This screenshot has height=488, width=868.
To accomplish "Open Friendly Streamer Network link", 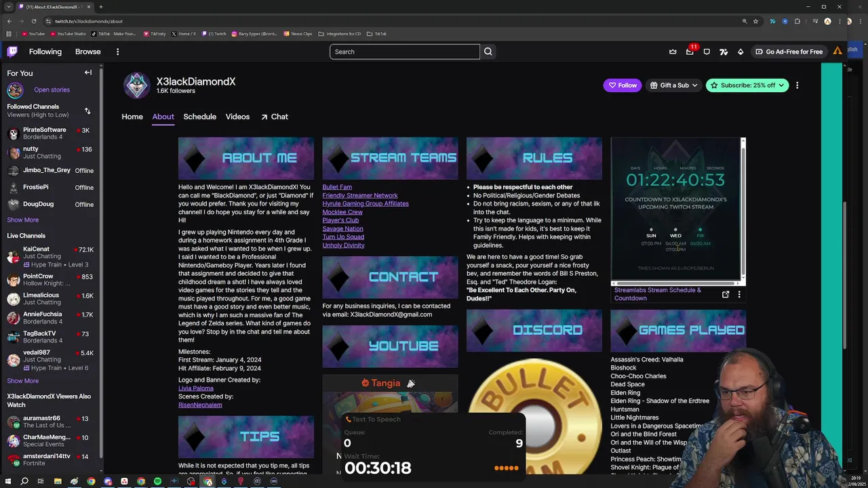I will (360, 195).
